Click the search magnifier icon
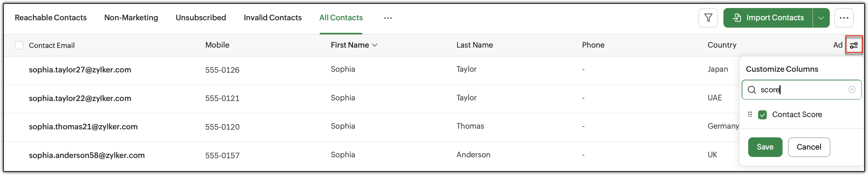This screenshot has width=868, height=175. point(752,90)
